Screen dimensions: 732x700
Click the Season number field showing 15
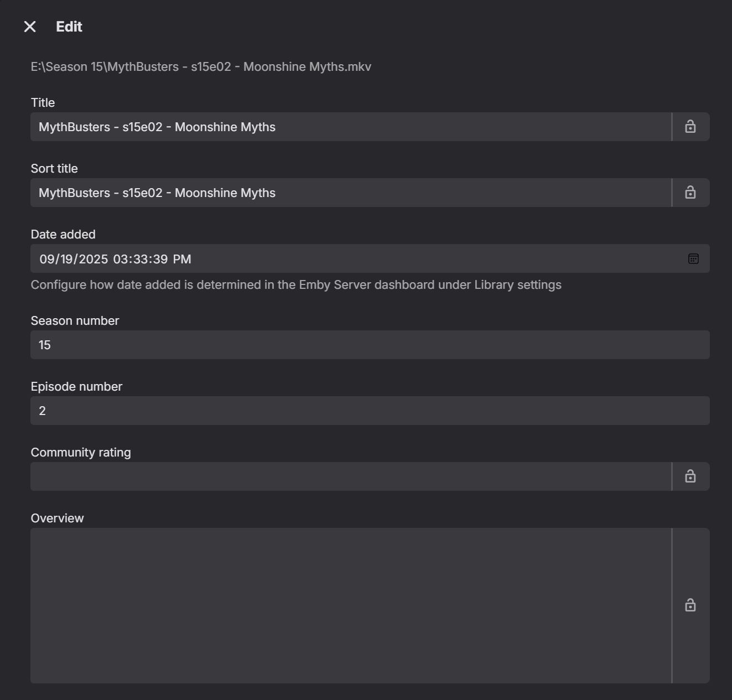click(370, 345)
